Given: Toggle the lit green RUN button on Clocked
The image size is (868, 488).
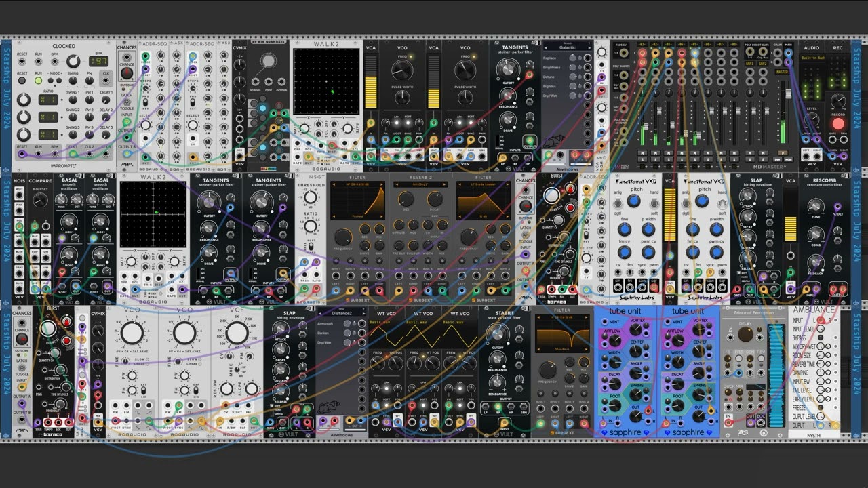Looking at the screenshot, I should pyautogui.click(x=39, y=81).
